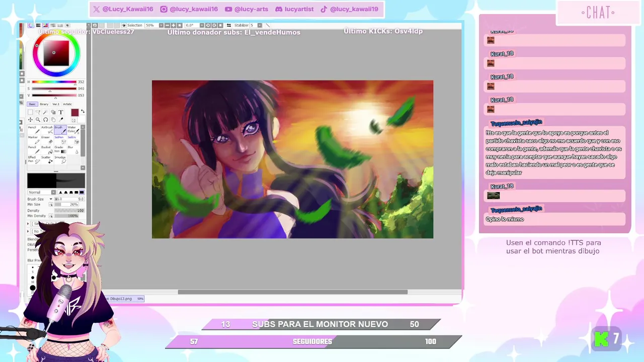The image size is (644, 362).
Task: Select the Bucket tool
Action: click(47, 150)
